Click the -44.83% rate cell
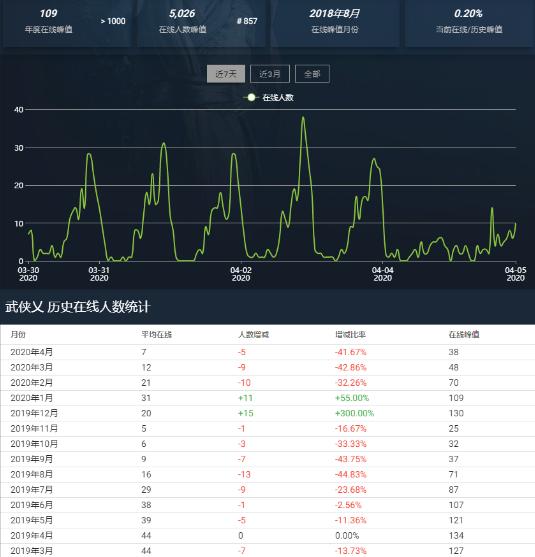The height and width of the screenshot is (557, 535). click(350, 474)
